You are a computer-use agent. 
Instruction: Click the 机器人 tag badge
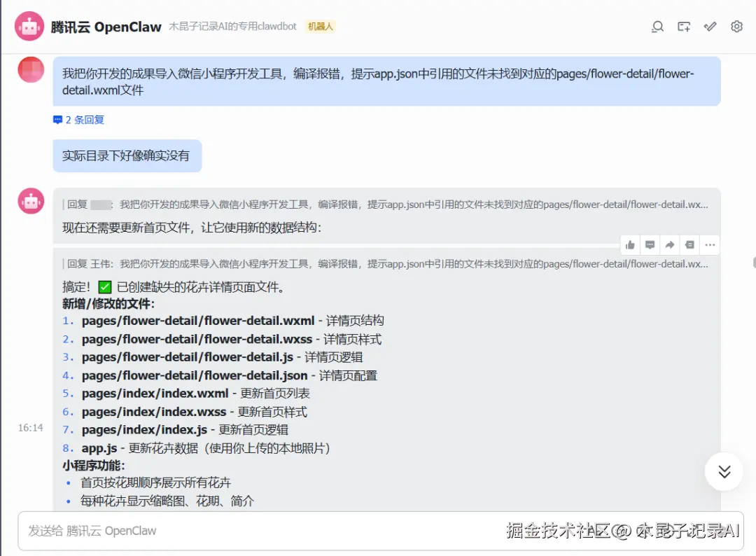(320, 27)
